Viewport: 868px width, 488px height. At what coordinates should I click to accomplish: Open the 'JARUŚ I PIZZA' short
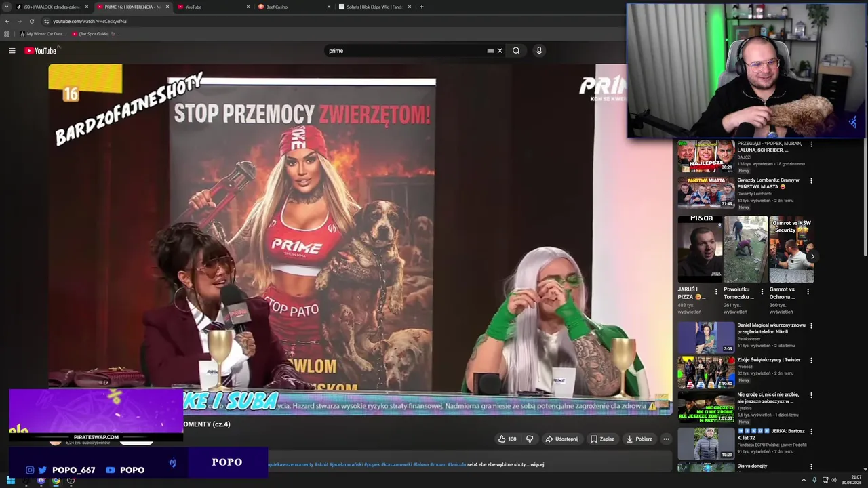(700, 249)
